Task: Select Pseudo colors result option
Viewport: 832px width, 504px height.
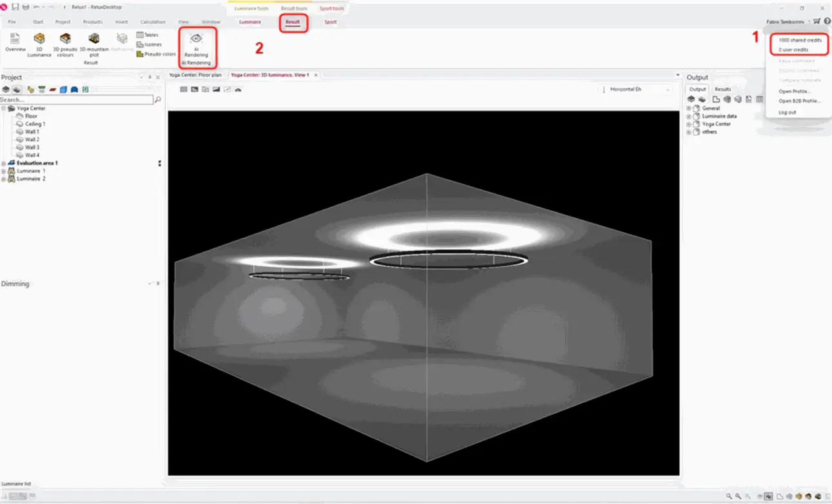Action: 156,54
